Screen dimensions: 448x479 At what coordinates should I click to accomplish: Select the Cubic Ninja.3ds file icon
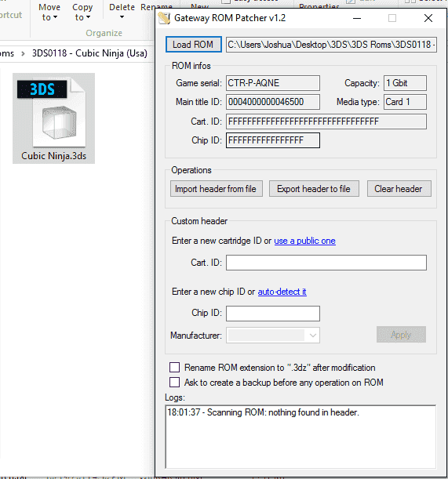54,118
